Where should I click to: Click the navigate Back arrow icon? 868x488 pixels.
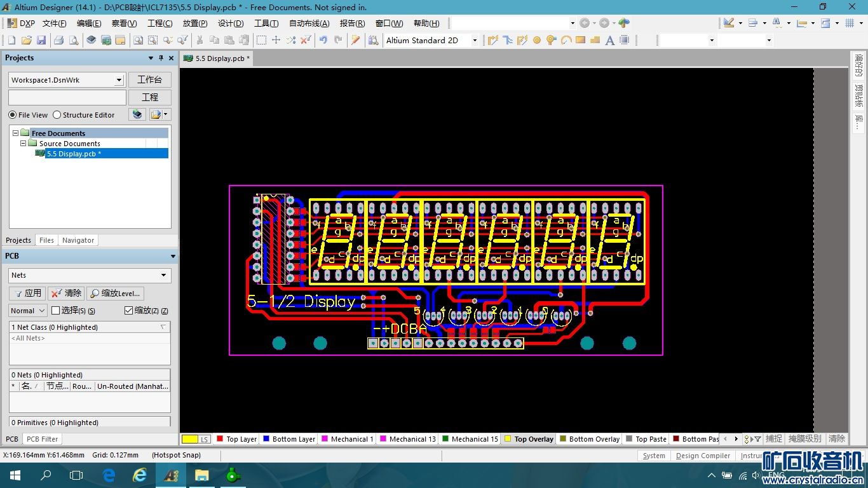coord(585,23)
